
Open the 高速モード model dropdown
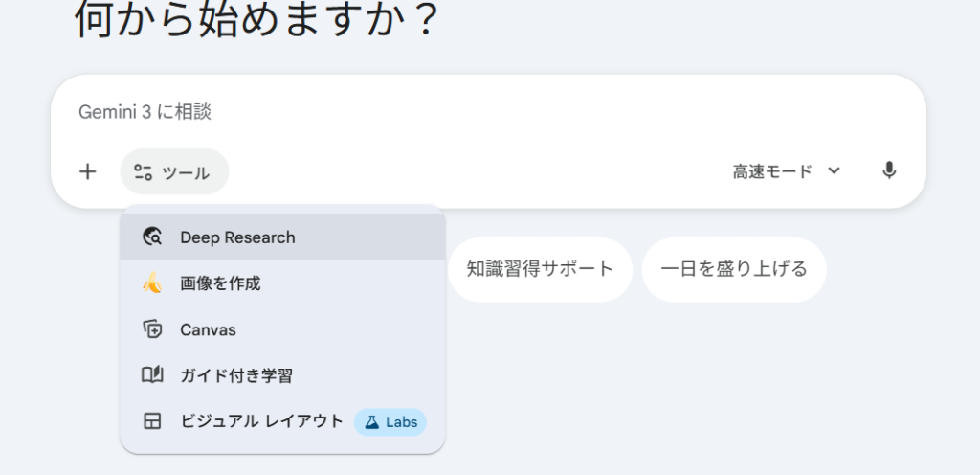(772, 171)
